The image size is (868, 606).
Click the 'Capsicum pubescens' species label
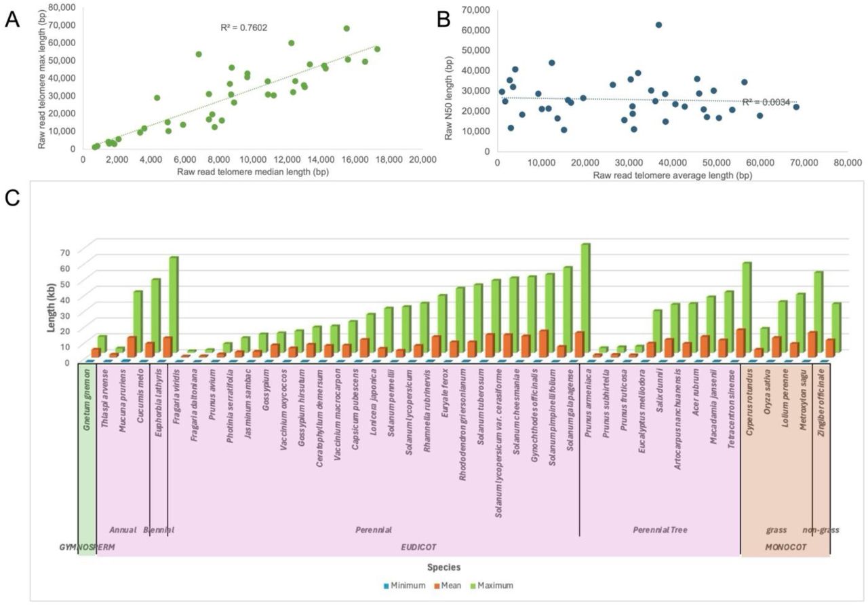356,410
